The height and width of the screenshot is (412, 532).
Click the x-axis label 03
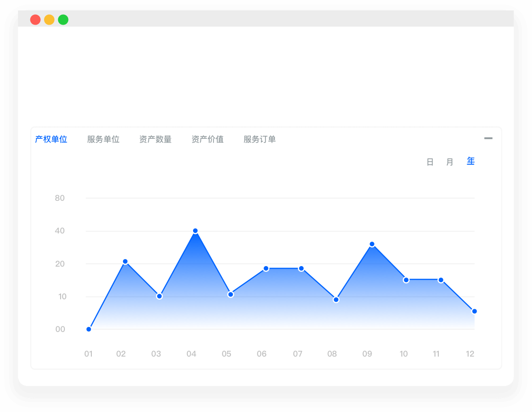(x=156, y=354)
